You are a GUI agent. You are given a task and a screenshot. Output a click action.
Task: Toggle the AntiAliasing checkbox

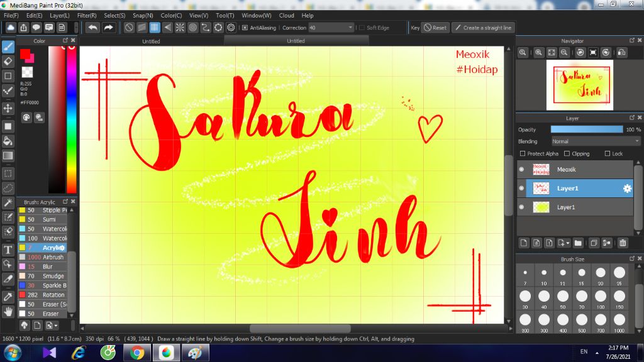click(x=245, y=28)
